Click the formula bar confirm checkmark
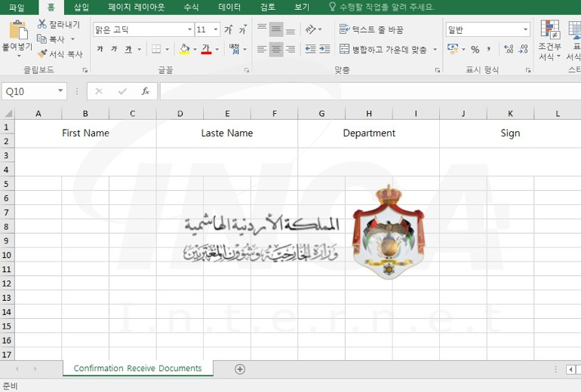This screenshot has width=581, height=392. pyautogui.click(x=122, y=91)
